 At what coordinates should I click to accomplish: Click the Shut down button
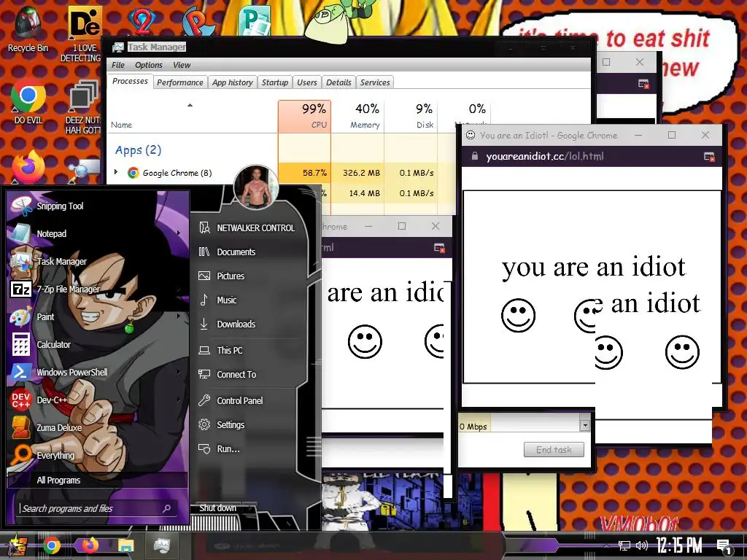(217, 508)
